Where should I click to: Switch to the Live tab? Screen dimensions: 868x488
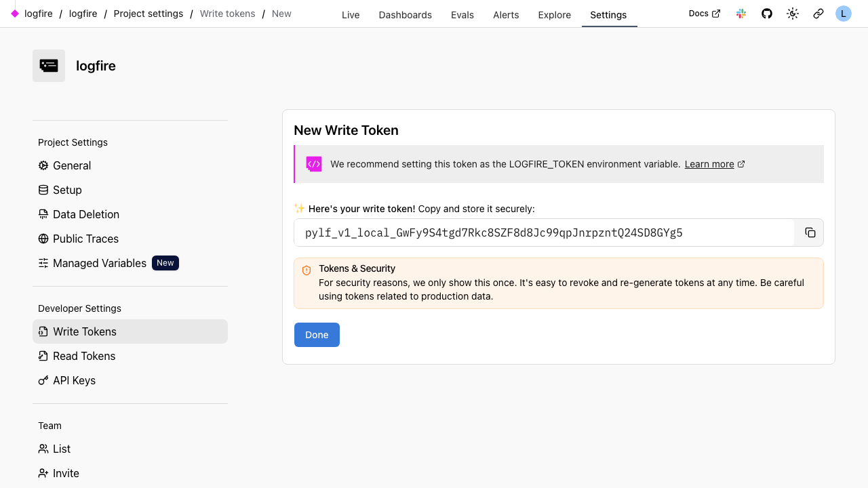tap(351, 15)
